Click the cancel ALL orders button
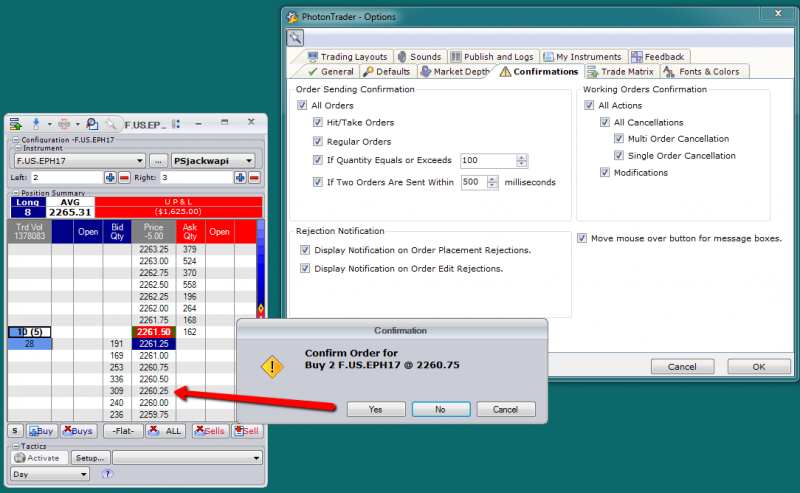This screenshot has height=493, width=800. click(x=164, y=431)
